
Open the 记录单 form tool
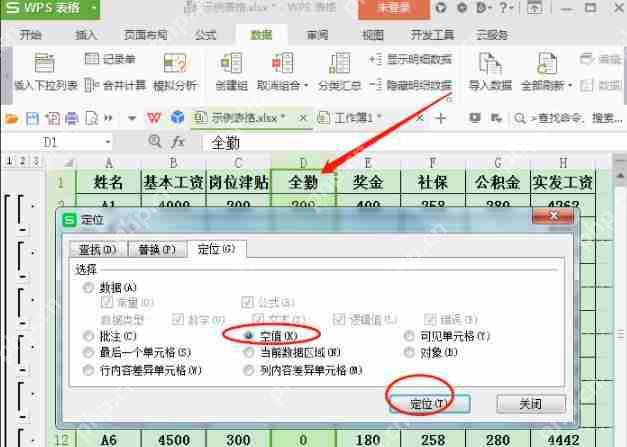point(110,59)
